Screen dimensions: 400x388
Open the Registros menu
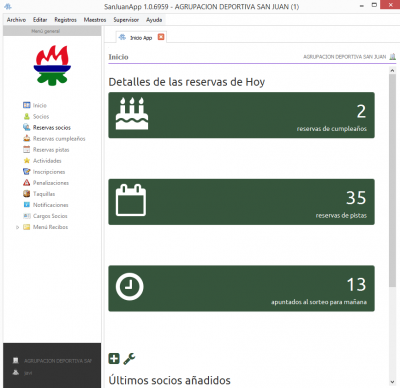click(x=65, y=20)
